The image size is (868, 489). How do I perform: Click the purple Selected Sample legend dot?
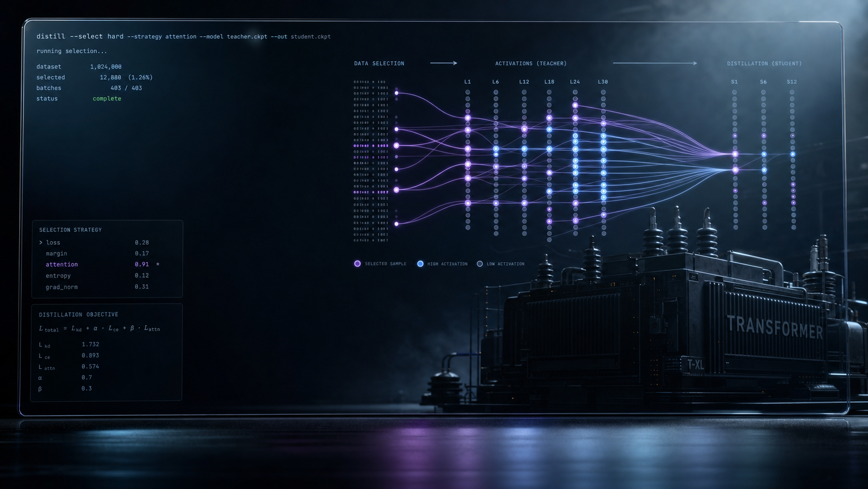tap(357, 263)
